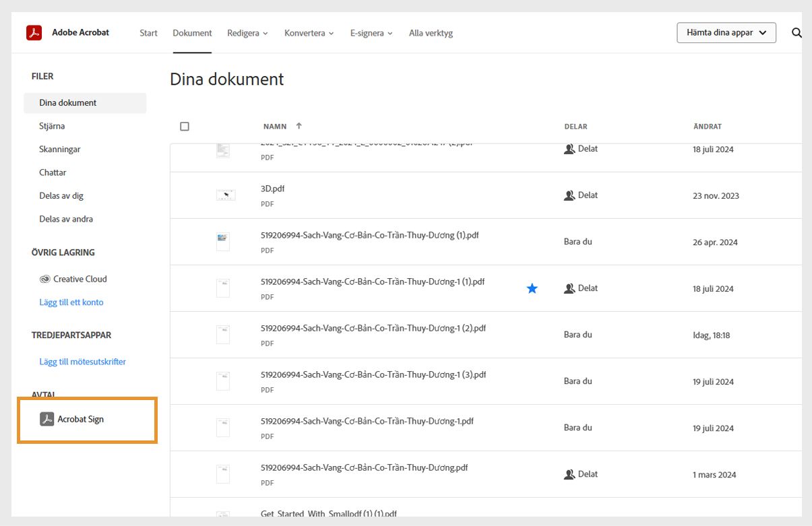Click the shared icon on the 1 mars 2024 row
The width and height of the screenshot is (812, 526).
pos(569,474)
